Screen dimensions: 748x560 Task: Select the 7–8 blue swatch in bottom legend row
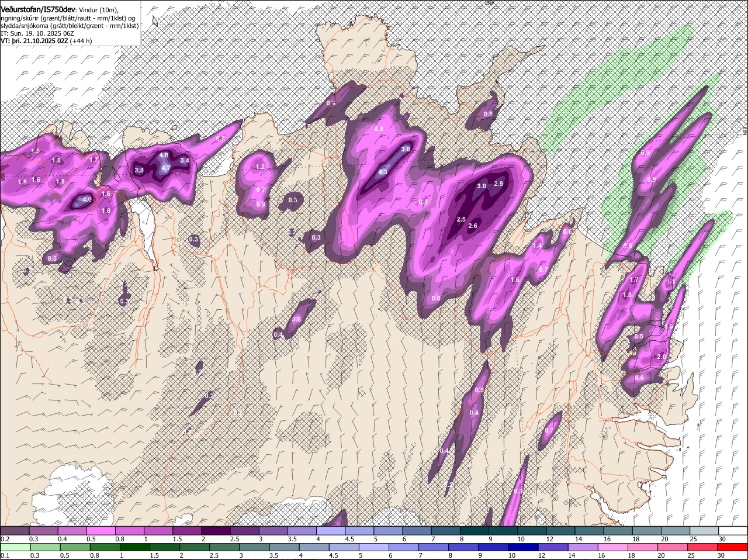tap(434, 548)
